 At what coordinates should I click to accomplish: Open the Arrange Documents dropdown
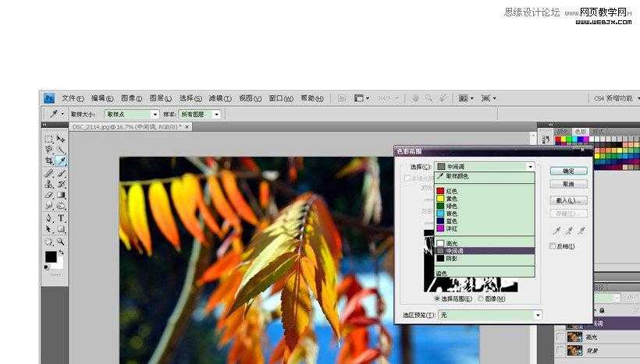(x=466, y=98)
